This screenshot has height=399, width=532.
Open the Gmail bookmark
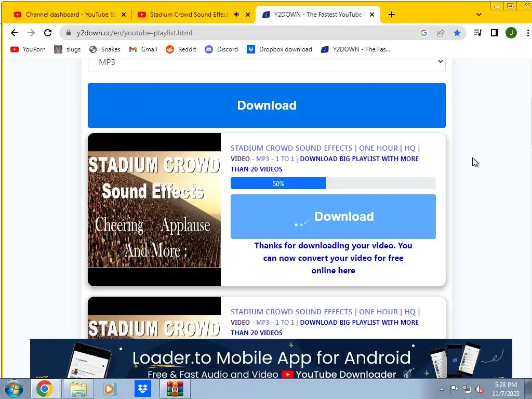pyautogui.click(x=143, y=49)
